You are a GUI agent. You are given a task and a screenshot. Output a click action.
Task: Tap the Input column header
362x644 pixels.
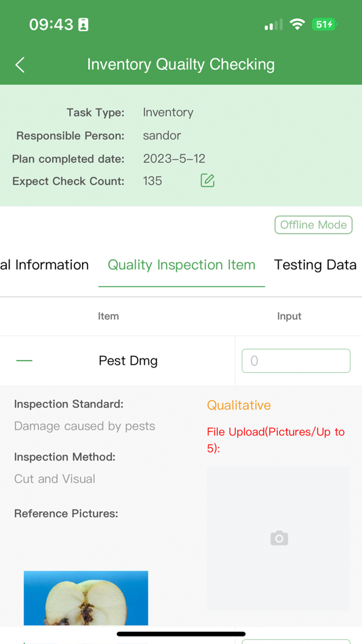[289, 317]
